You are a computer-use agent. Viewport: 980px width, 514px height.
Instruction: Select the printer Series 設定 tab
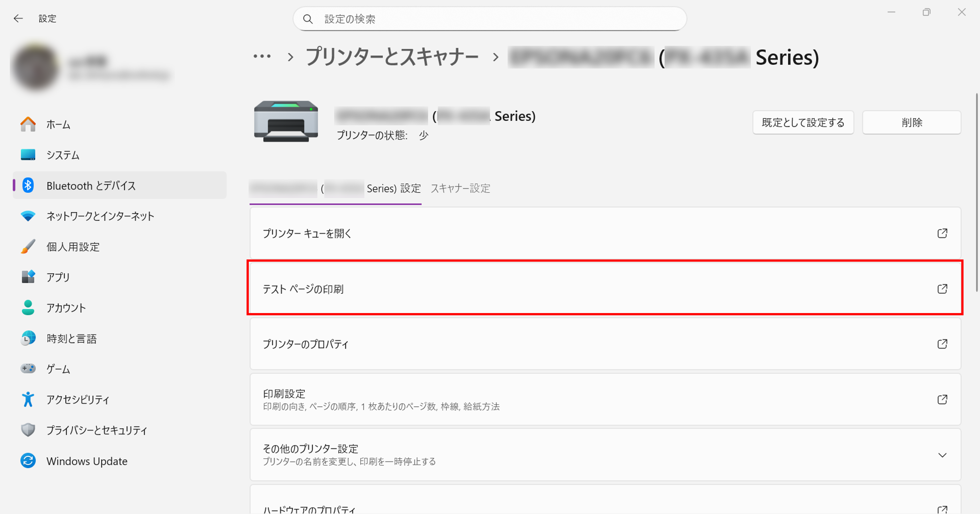[335, 188]
